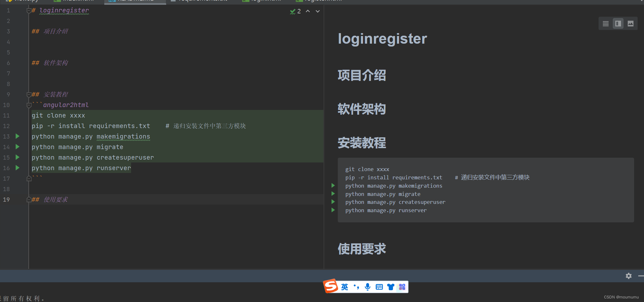Screen dimensions: 644x302
Task: Toggle Sogou punctuation mode button
Action: (x=356, y=287)
